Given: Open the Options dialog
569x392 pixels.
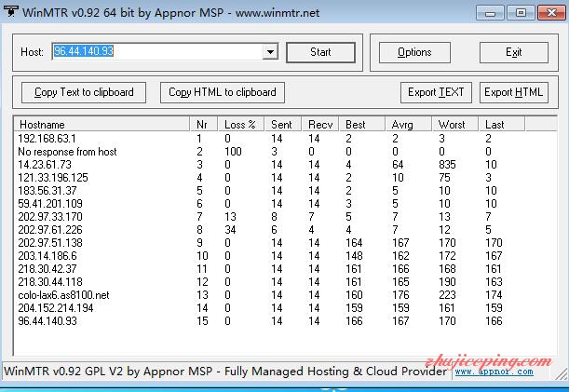Looking at the screenshot, I should [414, 52].
